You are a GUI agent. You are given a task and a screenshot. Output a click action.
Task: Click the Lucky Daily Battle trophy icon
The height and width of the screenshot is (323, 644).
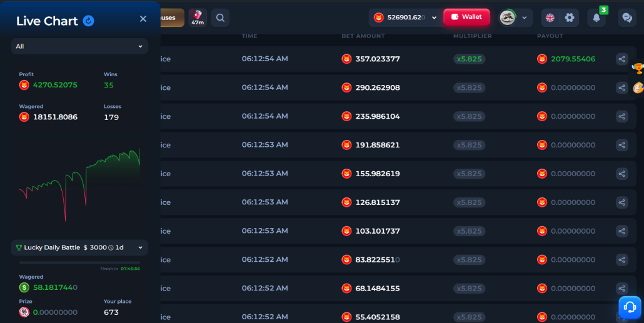click(19, 247)
